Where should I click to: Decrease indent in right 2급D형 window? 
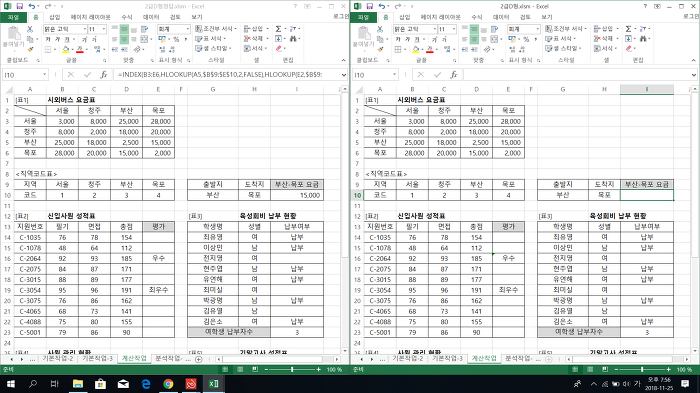click(x=465, y=49)
